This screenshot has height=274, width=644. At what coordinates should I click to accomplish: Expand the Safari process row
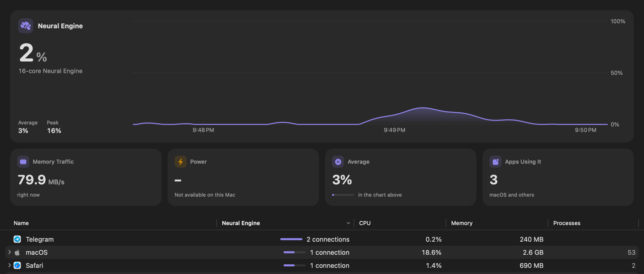[x=9, y=265]
